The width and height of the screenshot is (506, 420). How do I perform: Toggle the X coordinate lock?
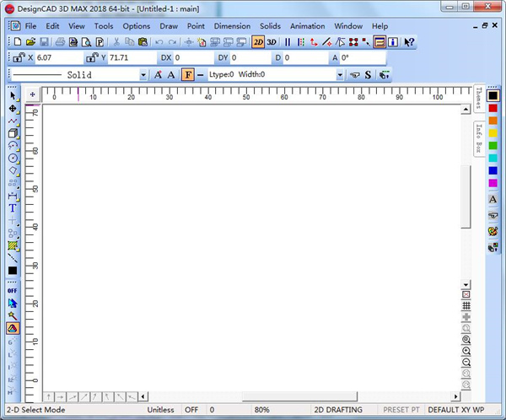click(x=19, y=58)
